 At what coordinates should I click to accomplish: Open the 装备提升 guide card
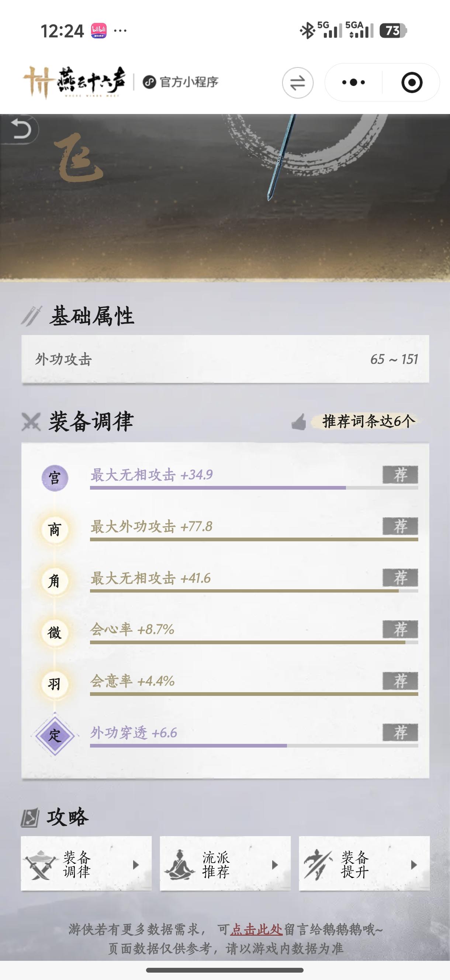(364, 865)
